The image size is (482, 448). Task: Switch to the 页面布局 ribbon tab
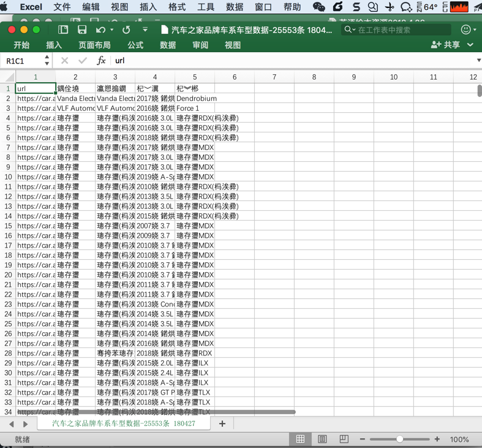pyautogui.click(x=94, y=45)
